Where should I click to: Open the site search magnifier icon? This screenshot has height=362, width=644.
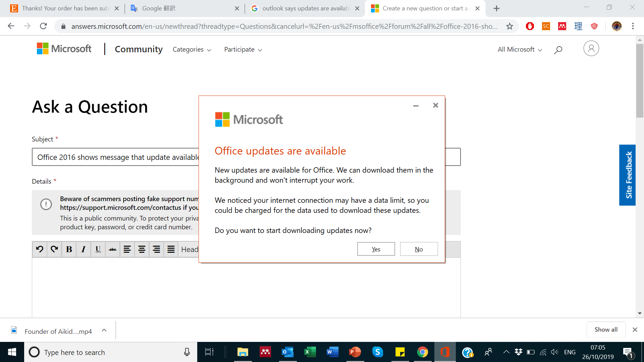[558, 50]
